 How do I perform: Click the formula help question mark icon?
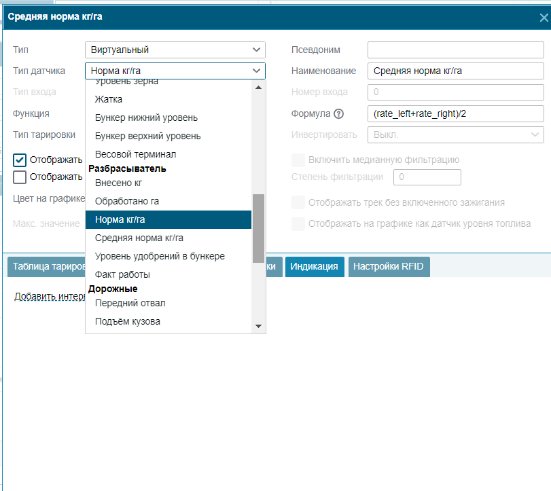pyautogui.click(x=338, y=114)
